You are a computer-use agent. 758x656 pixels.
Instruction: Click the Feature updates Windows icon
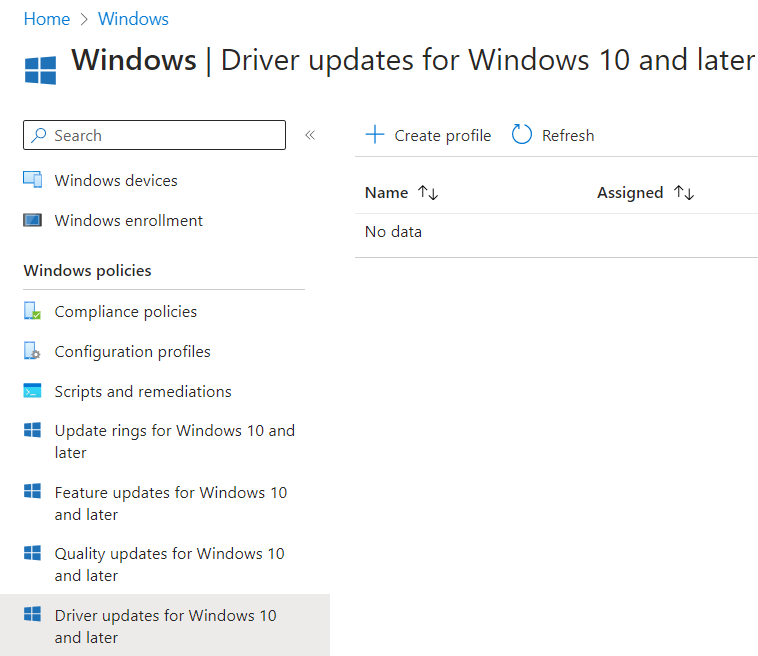pyautogui.click(x=32, y=491)
